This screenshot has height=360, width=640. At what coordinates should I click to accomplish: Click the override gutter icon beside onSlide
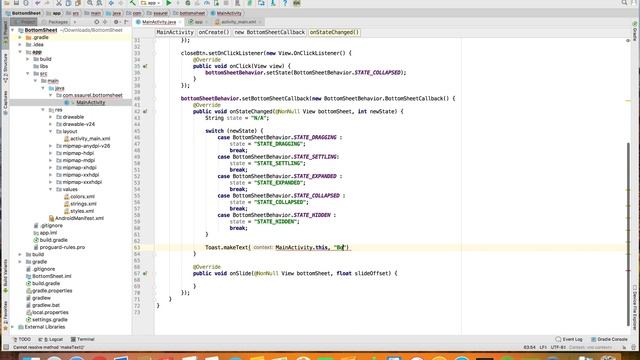coord(145,273)
